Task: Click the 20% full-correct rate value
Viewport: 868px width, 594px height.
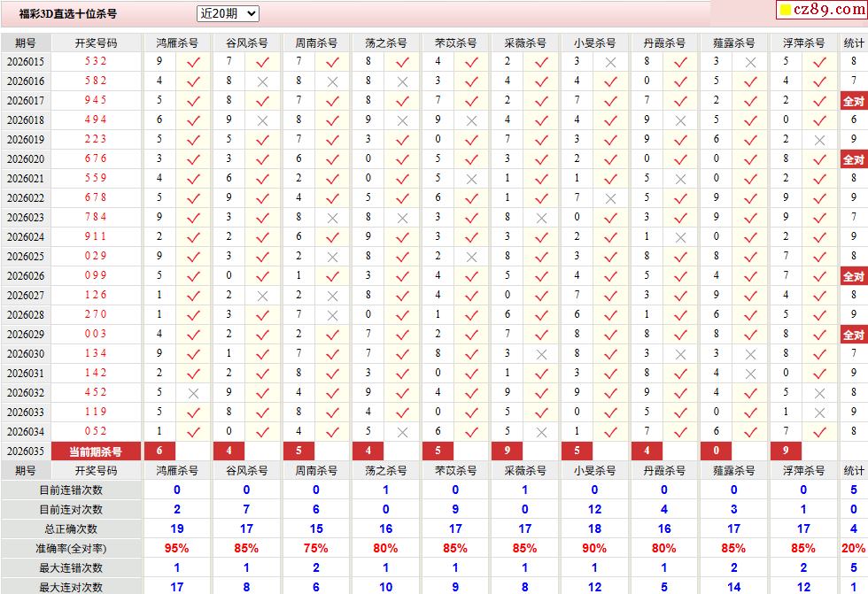Action: click(x=854, y=549)
